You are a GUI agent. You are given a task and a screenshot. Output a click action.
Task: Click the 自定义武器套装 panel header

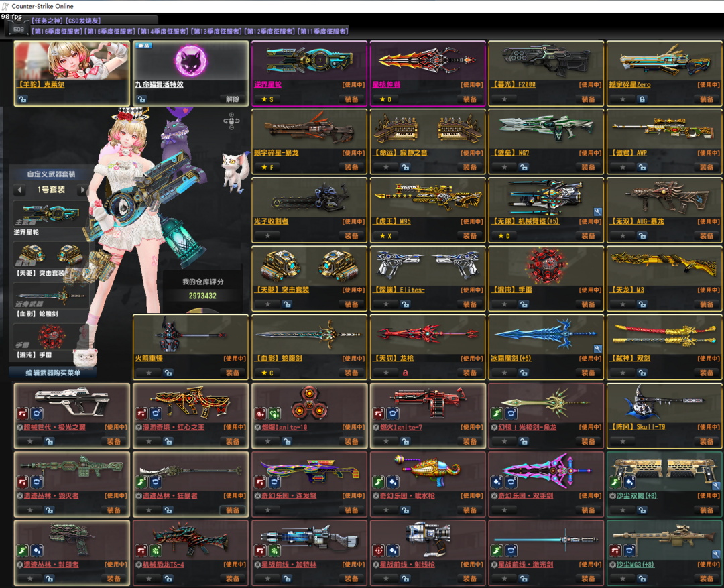(x=51, y=174)
